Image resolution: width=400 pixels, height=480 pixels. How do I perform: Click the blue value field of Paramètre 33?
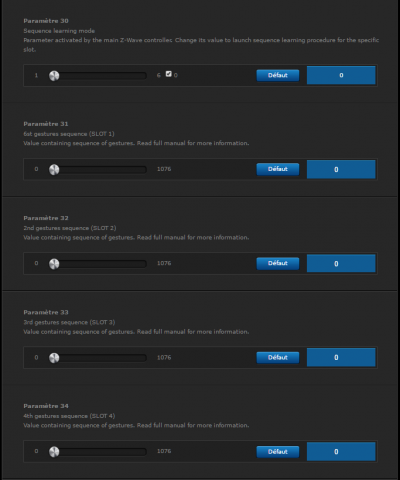pos(341,357)
